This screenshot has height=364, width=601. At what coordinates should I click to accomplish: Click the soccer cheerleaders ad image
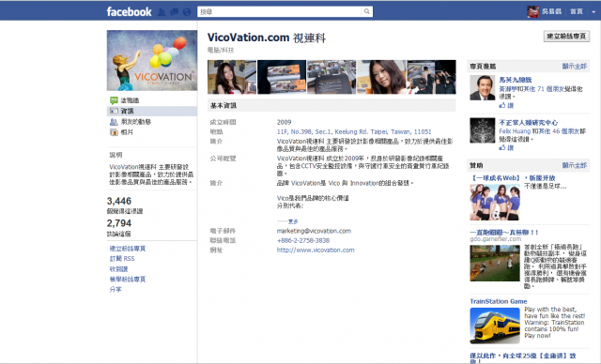(x=495, y=202)
